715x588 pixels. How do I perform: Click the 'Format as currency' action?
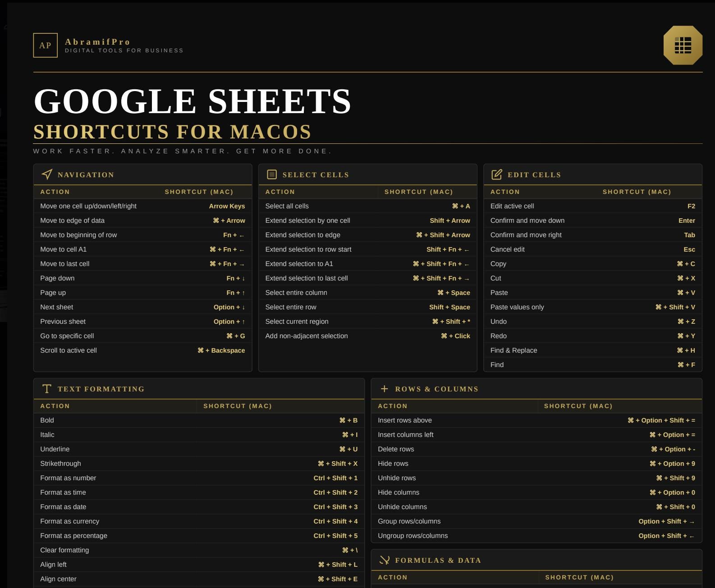point(69,521)
